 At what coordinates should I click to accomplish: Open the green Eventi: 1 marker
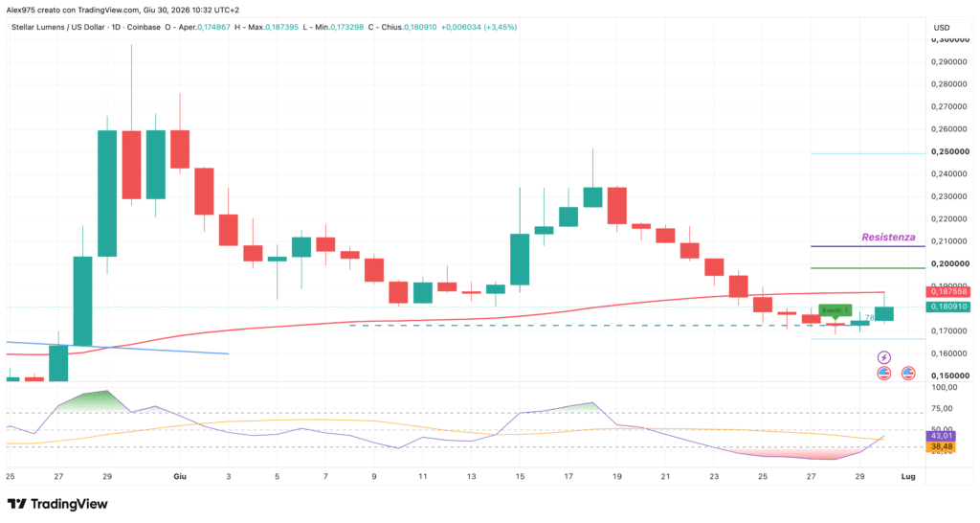pyautogui.click(x=835, y=310)
